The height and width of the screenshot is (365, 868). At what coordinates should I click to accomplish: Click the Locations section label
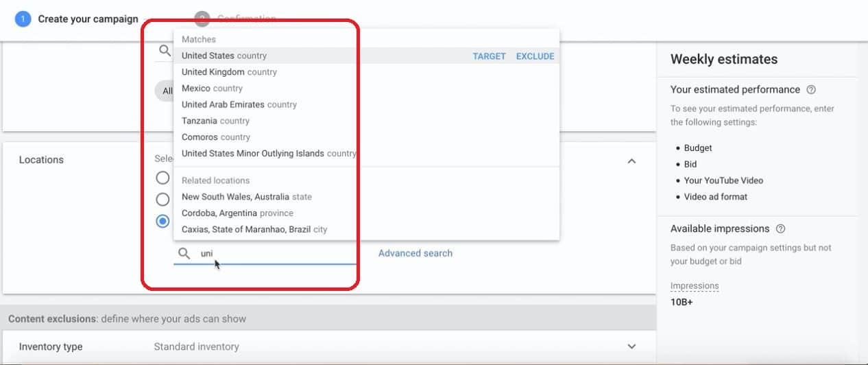point(41,160)
